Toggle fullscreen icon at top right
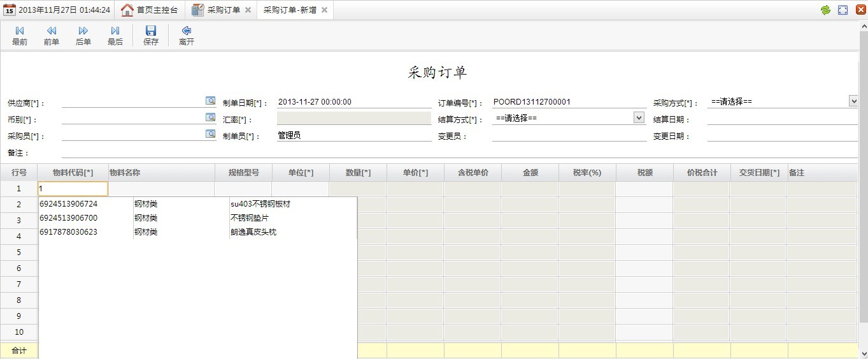868x359 pixels. (843, 10)
